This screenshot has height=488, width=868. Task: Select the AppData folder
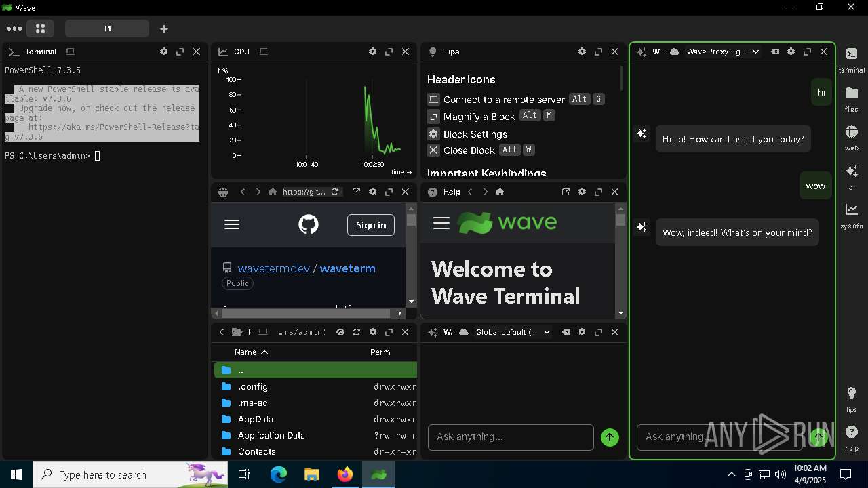pos(315,419)
